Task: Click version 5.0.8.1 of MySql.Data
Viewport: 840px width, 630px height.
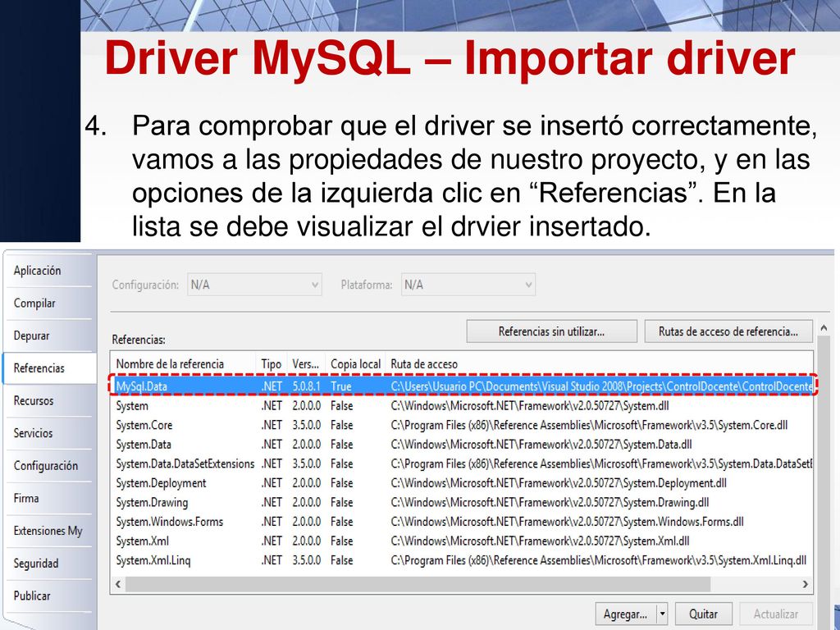Action: [x=307, y=386]
